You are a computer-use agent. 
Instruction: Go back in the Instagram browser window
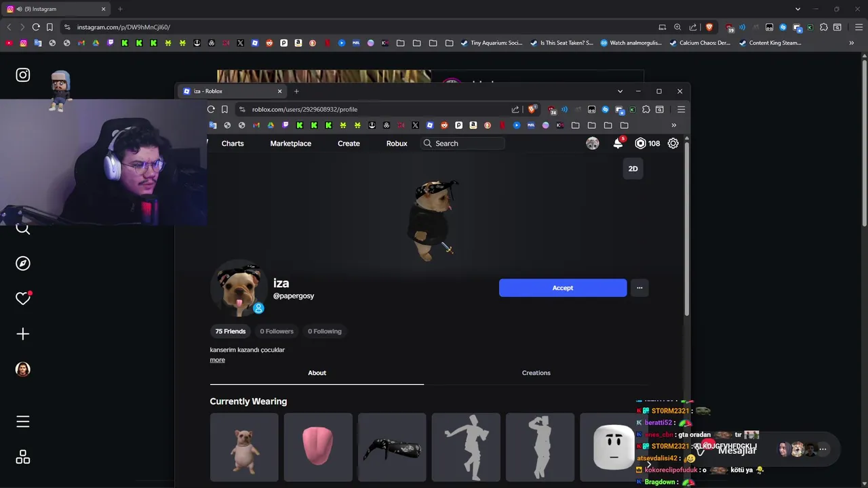point(9,27)
